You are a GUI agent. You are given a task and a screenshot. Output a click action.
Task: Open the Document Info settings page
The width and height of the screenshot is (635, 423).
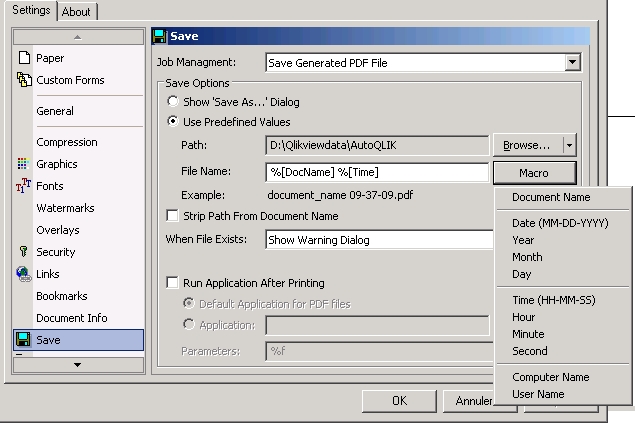click(72, 318)
